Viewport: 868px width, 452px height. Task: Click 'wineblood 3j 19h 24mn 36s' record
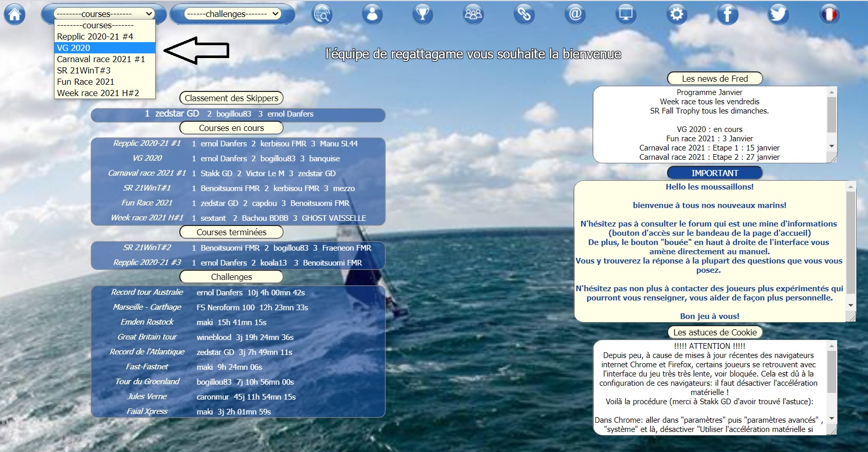click(245, 337)
